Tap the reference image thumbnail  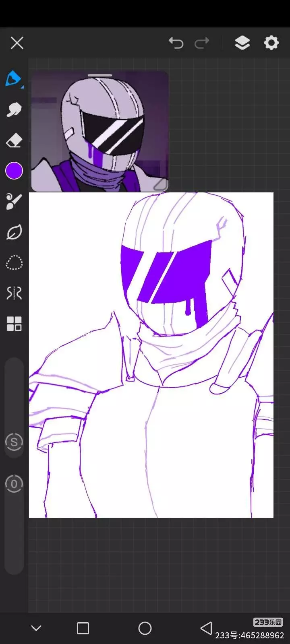(x=99, y=132)
